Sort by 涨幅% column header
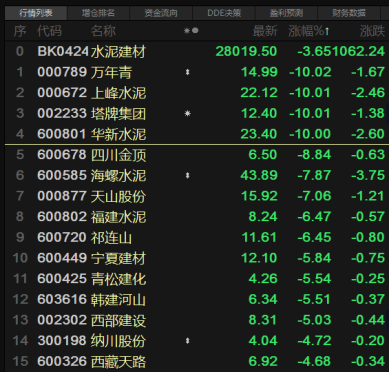The image size is (390, 373). pos(309,31)
